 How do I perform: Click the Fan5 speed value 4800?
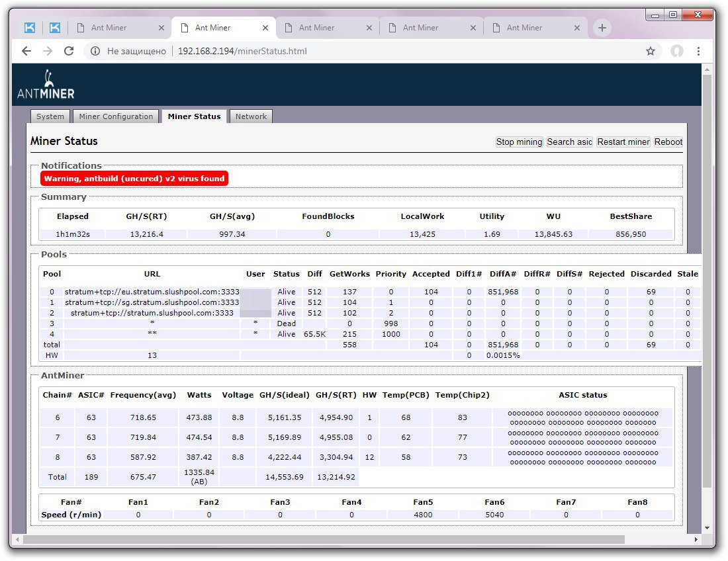point(423,515)
